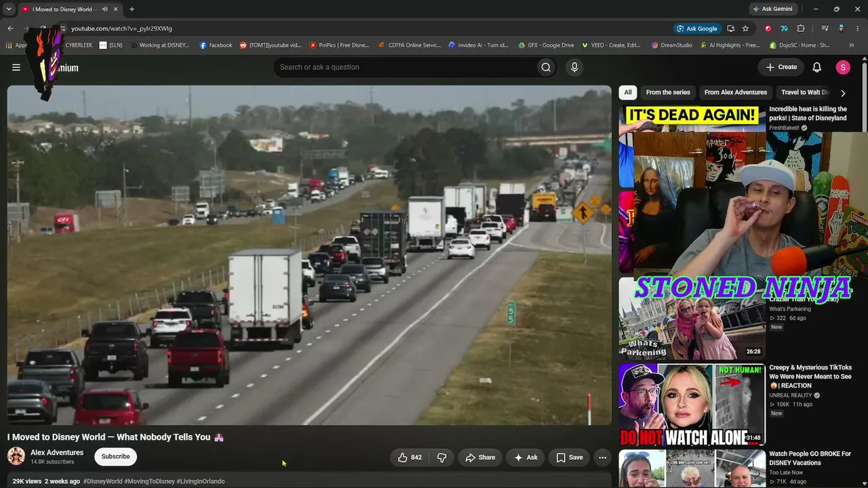Start voice search with the microphone icon
Image resolution: width=868 pixels, height=488 pixels.
tap(574, 67)
